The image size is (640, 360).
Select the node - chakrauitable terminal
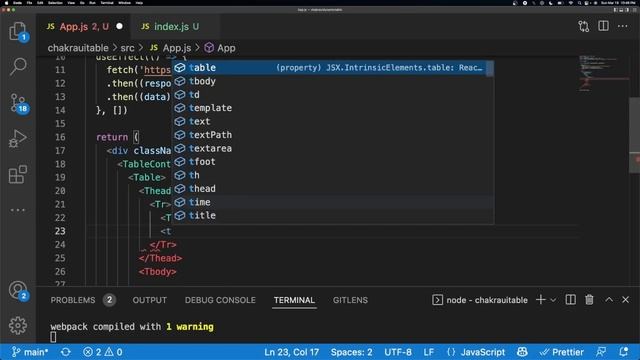pos(480,300)
